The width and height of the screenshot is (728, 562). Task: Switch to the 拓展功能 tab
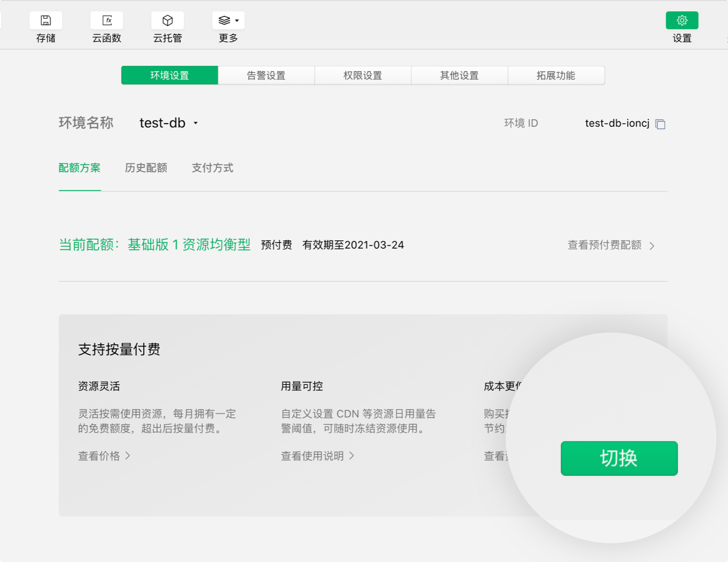(556, 75)
